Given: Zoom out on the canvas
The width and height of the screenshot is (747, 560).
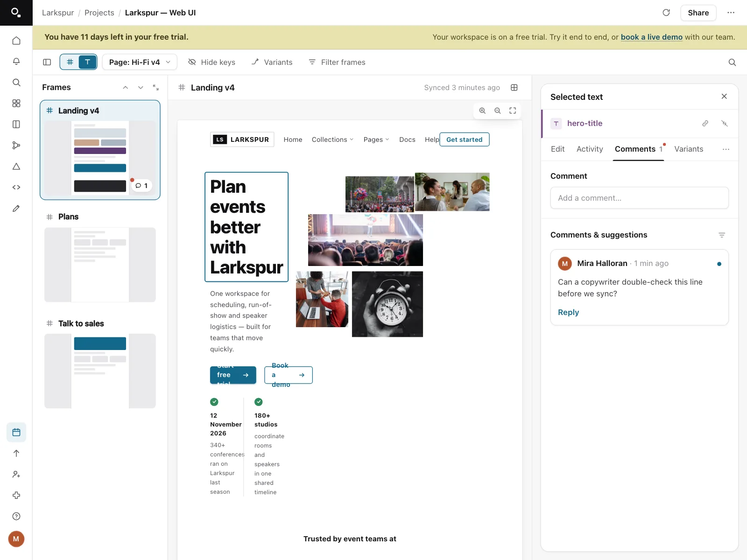Looking at the screenshot, I should pos(498,111).
